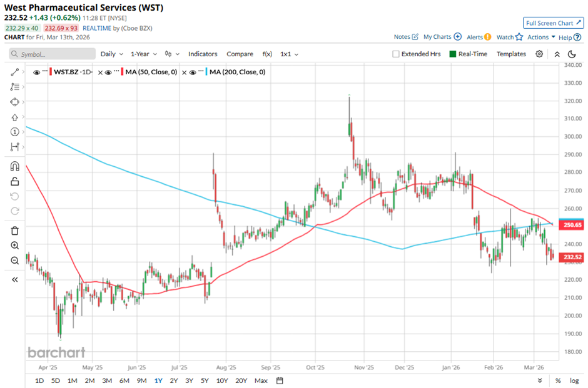Collapse the drawing tools sidebar
588x388 pixels.
coord(14,279)
